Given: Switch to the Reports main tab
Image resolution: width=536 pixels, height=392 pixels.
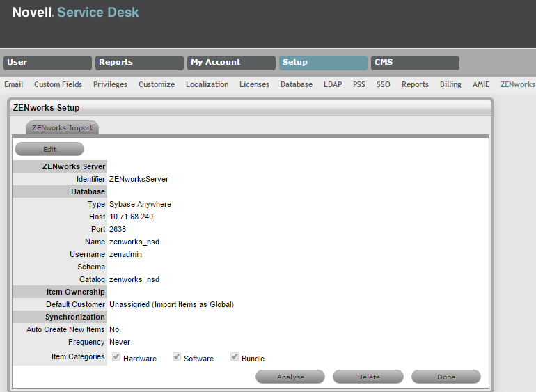Looking at the screenshot, I should [139, 63].
